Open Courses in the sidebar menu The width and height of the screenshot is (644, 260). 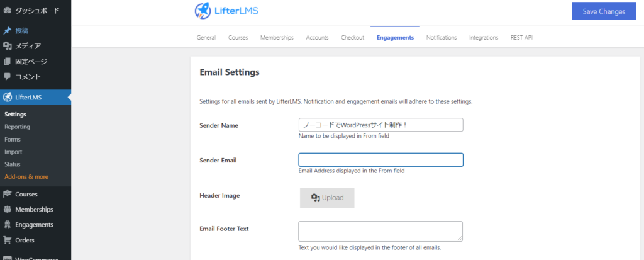(x=26, y=194)
